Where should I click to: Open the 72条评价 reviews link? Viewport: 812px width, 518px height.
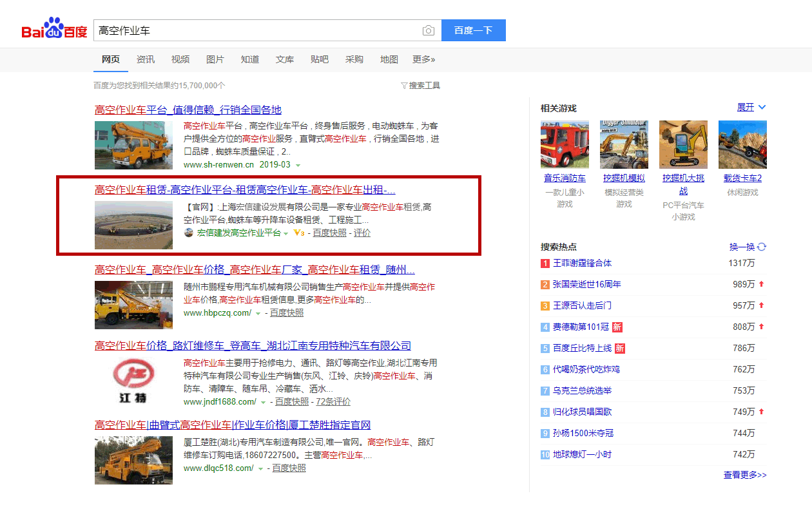click(333, 402)
